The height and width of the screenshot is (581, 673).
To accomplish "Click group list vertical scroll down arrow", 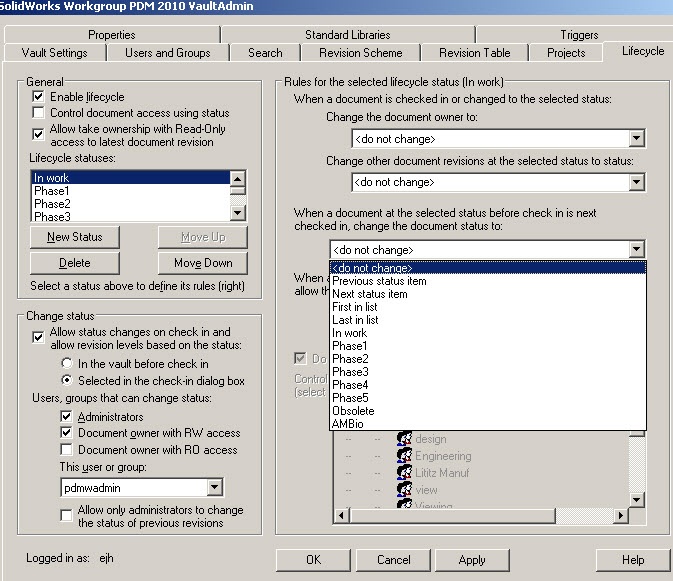I will [637, 499].
